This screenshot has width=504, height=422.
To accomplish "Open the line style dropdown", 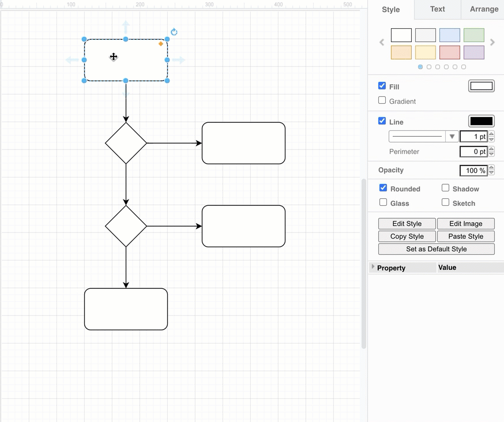I will (x=452, y=136).
